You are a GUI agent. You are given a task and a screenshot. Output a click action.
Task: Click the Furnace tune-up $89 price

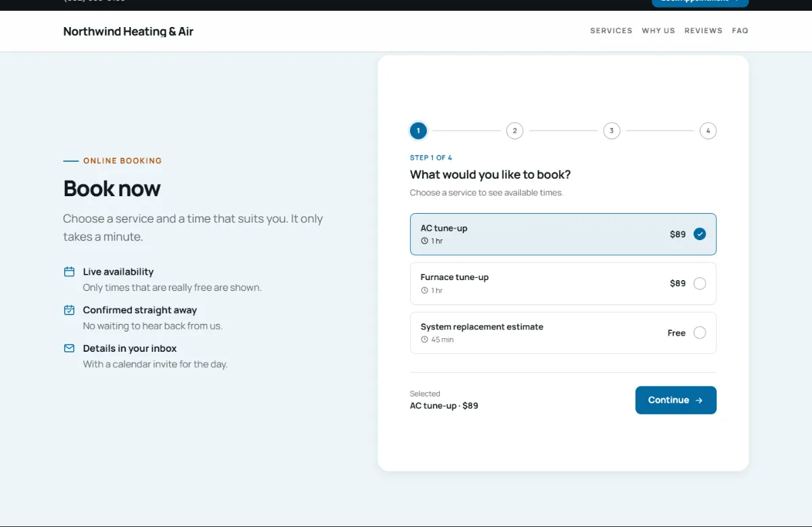(678, 283)
